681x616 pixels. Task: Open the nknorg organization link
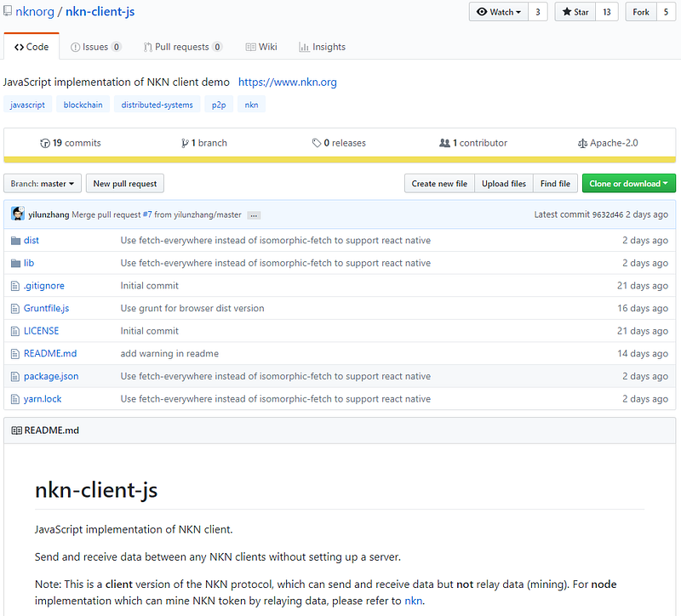point(35,11)
